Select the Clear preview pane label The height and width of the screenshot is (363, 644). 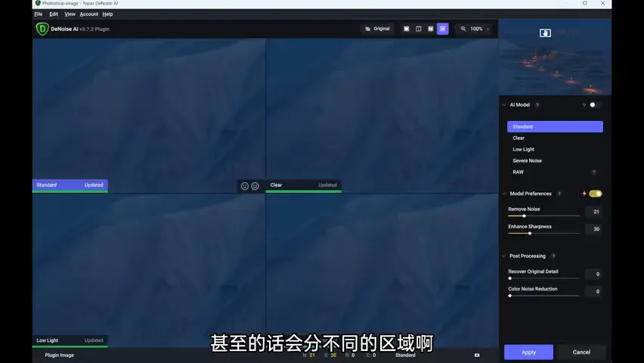click(304, 185)
